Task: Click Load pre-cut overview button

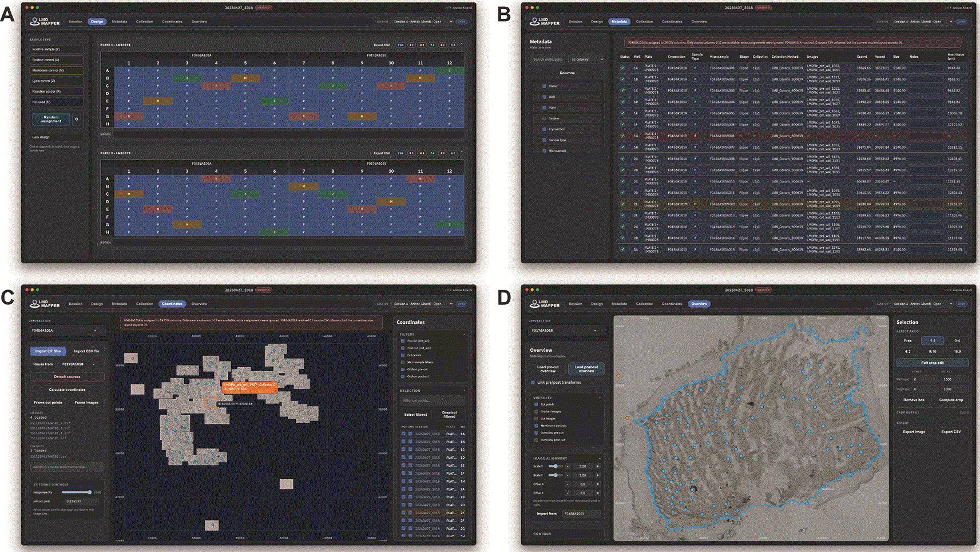Action: (x=548, y=369)
